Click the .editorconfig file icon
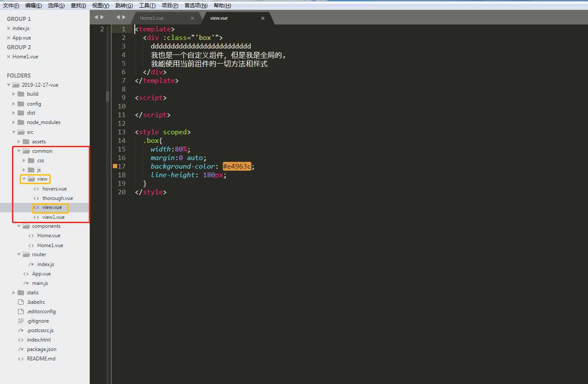This screenshot has height=384, width=588. point(21,311)
